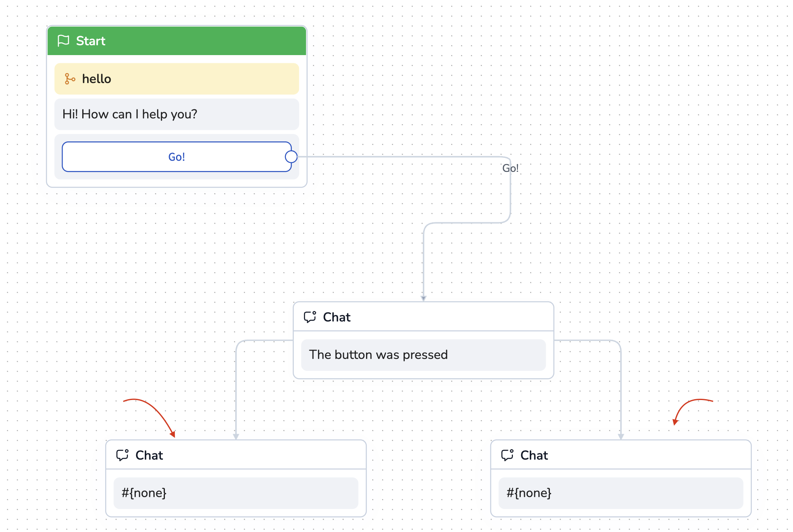Image resolution: width=793 pixels, height=532 pixels.
Task: Click the arrowhead entering the bottom-left Chat node
Action: [x=236, y=436]
